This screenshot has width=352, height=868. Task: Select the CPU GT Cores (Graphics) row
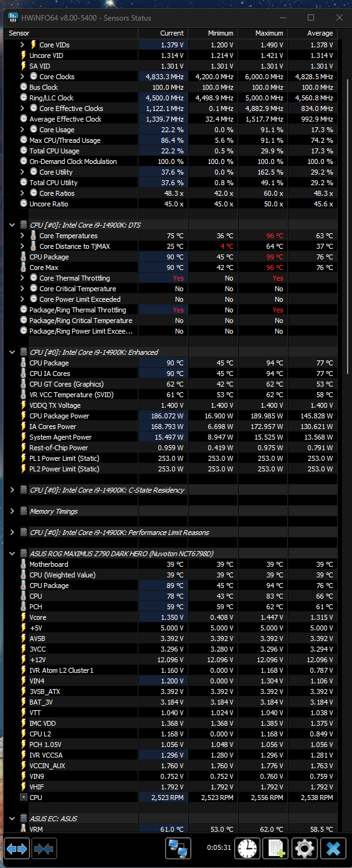[171, 384]
